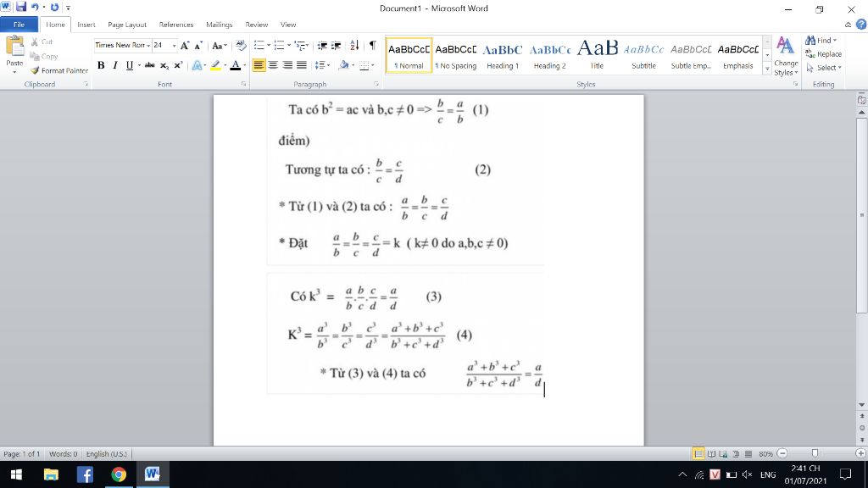Viewport: 868px width, 488px height.
Task: Toggle Italic formatting
Action: point(115,65)
